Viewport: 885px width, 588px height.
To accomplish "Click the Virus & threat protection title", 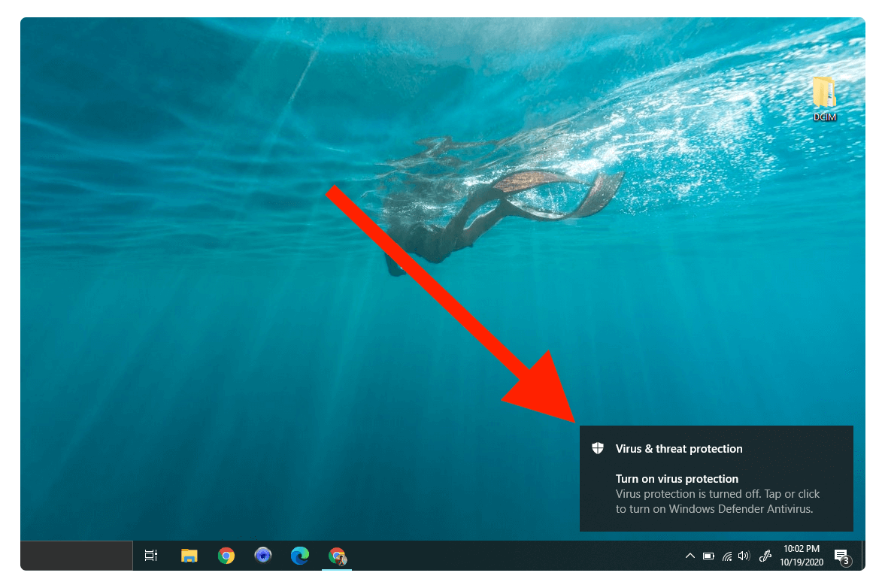I will click(x=678, y=449).
